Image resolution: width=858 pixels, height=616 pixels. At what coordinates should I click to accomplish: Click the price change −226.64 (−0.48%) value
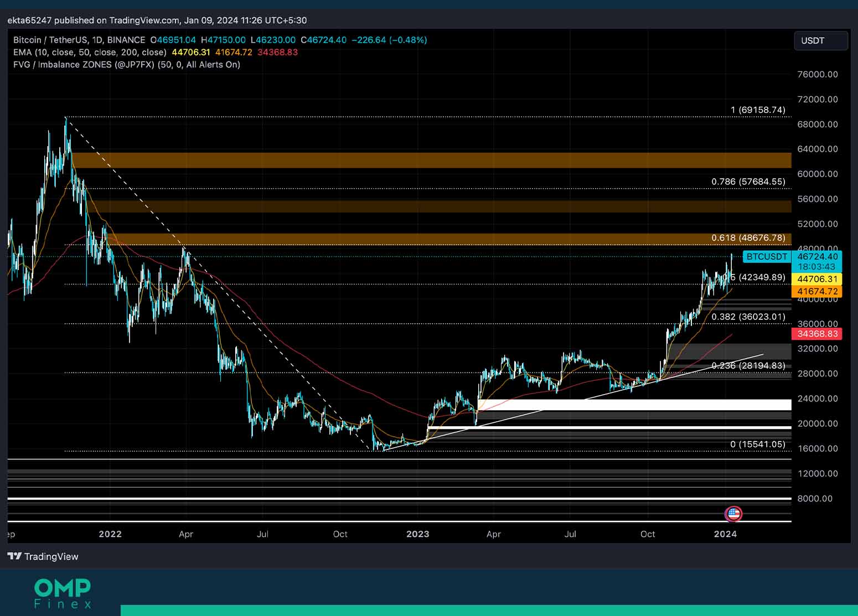pos(389,40)
